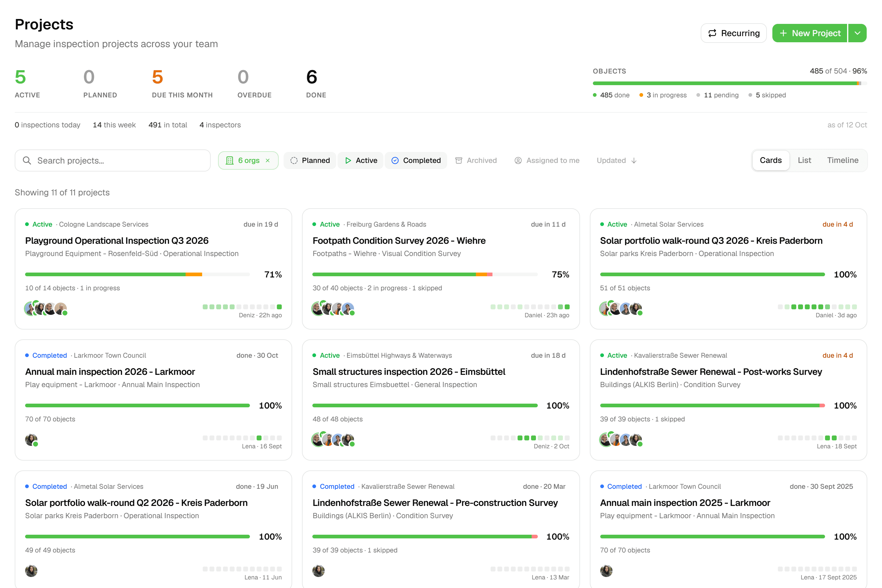Image resolution: width=882 pixels, height=588 pixels.
Task: Toggle the Completed filter chip
Action: coord(416,160)
